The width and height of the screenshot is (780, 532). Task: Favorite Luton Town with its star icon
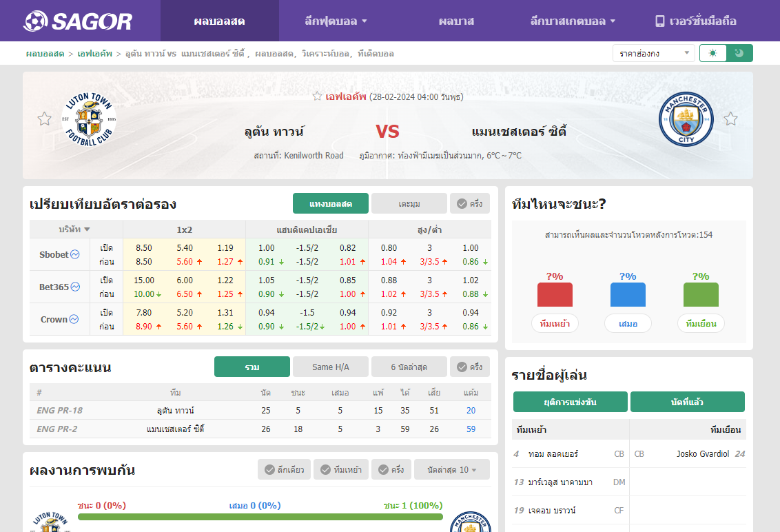tap(44, 119)
